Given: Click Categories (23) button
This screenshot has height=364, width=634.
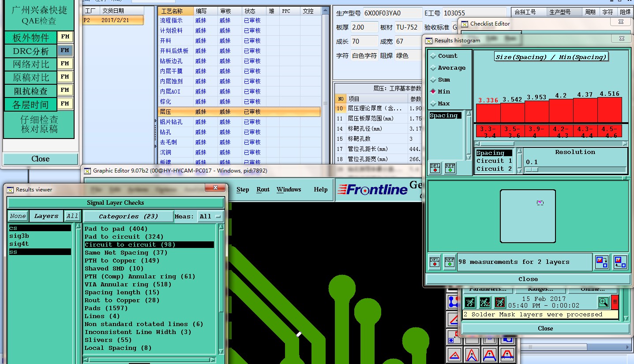Looking at the screenshot, I should pyautogui.click(x=128, y=216).
